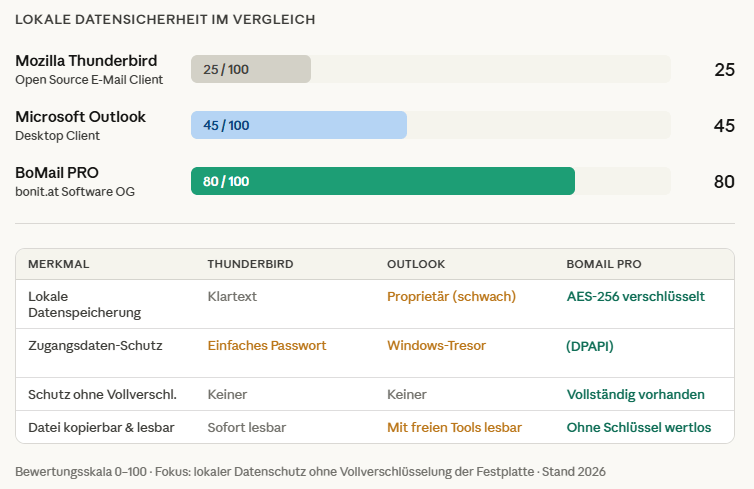Click the 'Windows-Tresor' cell

436,345
